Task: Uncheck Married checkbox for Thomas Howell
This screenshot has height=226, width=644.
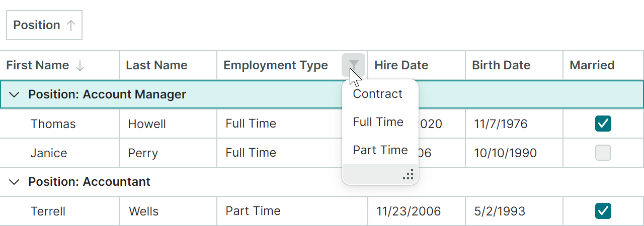Action: (x=603, y=123)
